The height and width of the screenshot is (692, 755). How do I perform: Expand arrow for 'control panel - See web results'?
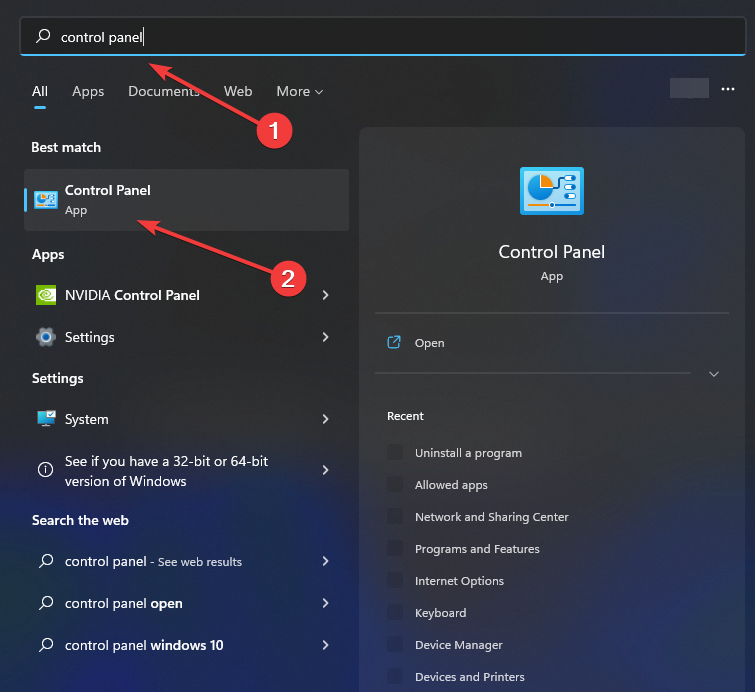(x=325, y=561)
